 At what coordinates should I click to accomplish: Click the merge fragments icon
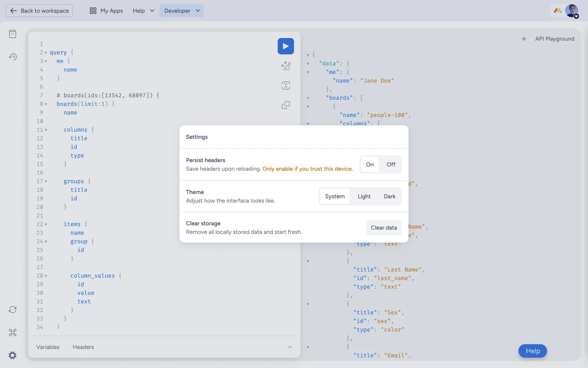click(285, 86)
